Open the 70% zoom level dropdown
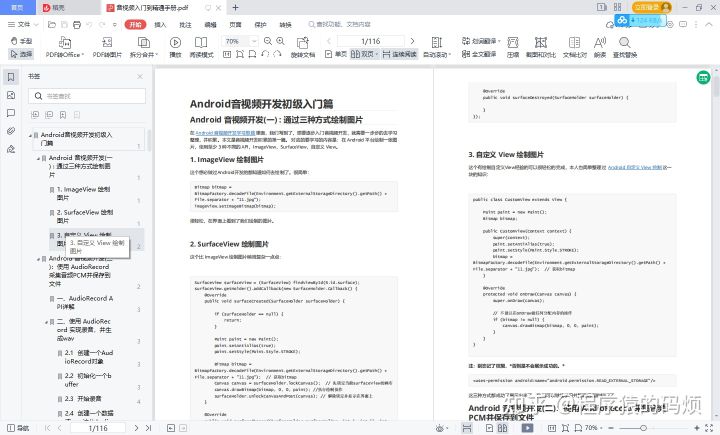Screen dimensions: 720x435 [253, 41]
